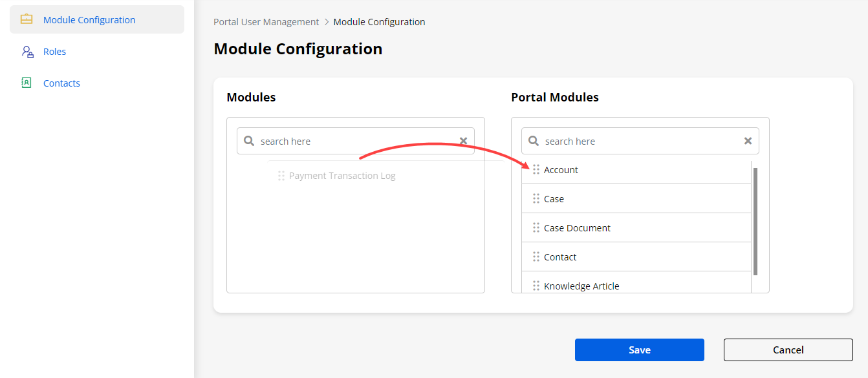Go to Portal User Management breadcrumb
The height and width of the screenshot is (378, 868).
(x=266, y=22)
